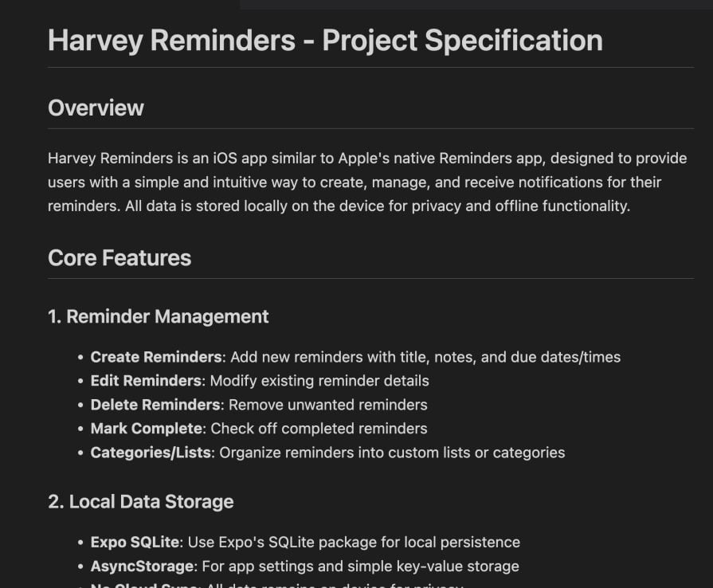Click the text about Expo's SQLite package
This screenshot has width=713, height=588.
point(354,543)
